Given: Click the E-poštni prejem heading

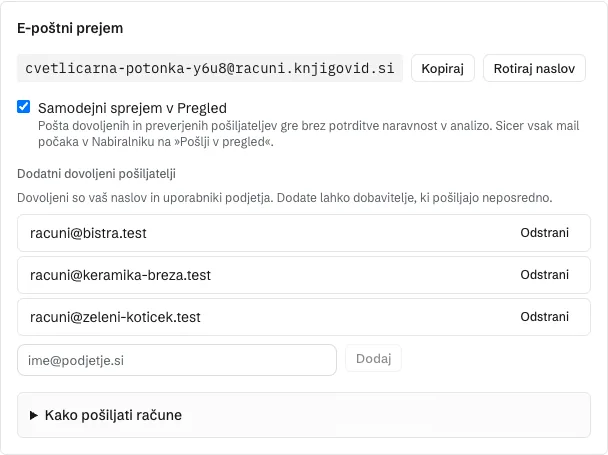Looking at the screenshot, I should click(70, 28).
